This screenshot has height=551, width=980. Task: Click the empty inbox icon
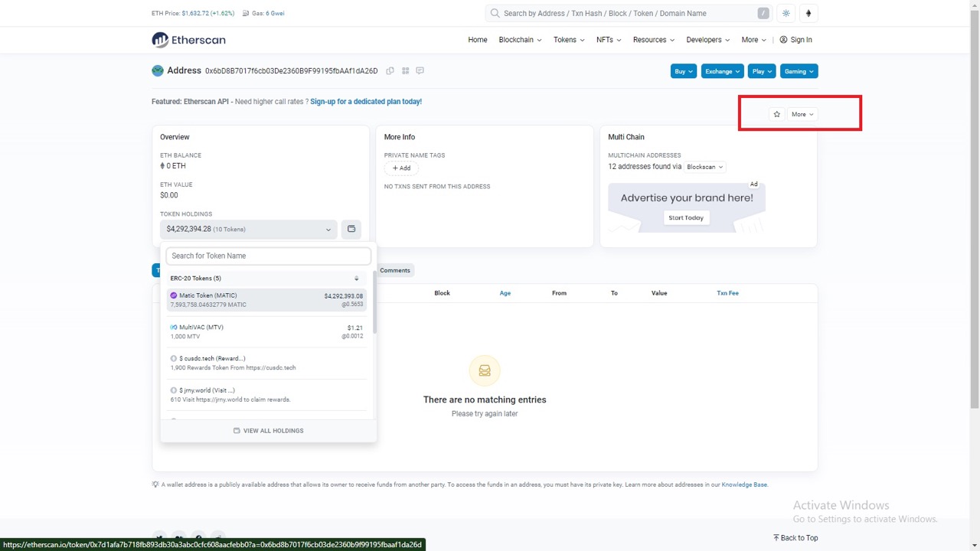point(485,370)
